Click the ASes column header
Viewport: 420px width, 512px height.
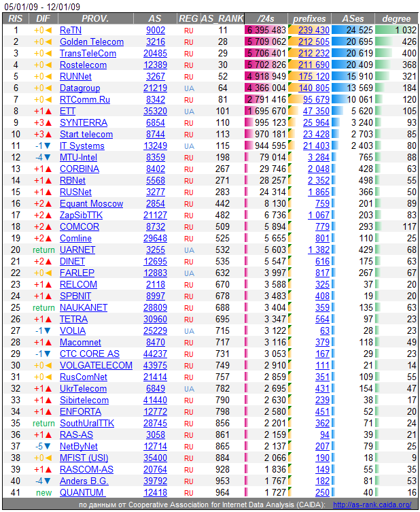coord(353,18)
